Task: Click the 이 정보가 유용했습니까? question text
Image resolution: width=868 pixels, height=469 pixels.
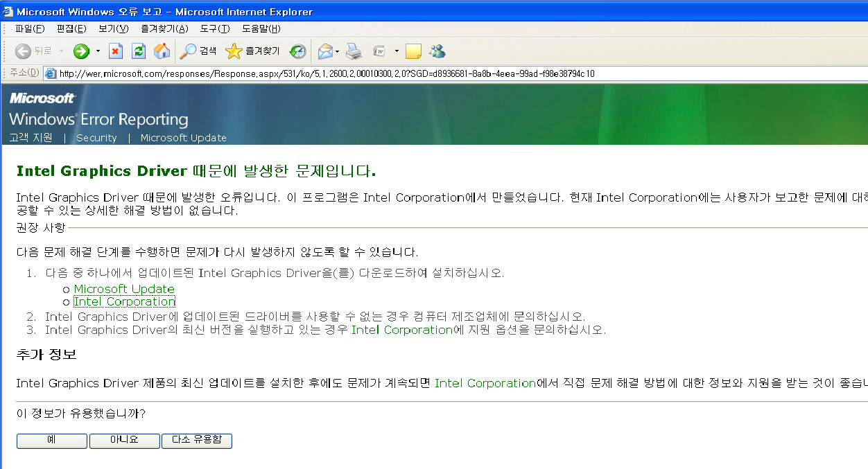Action: point(81,414)
